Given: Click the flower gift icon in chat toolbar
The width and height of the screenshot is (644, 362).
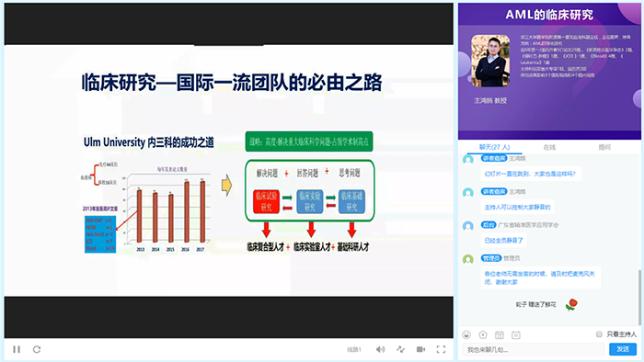Looking at the screenshot, I should [x=483, y=334].
